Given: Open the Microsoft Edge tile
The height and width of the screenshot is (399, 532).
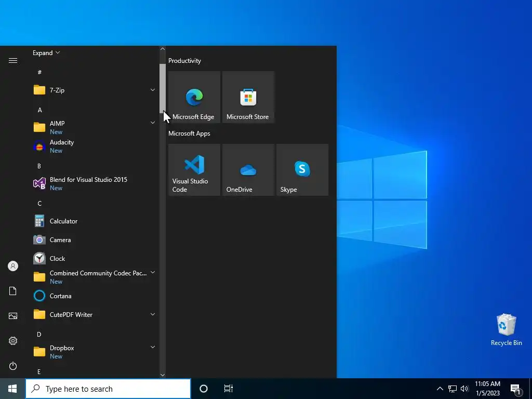Looking at the screenshot, I should (x=194, y=97).
